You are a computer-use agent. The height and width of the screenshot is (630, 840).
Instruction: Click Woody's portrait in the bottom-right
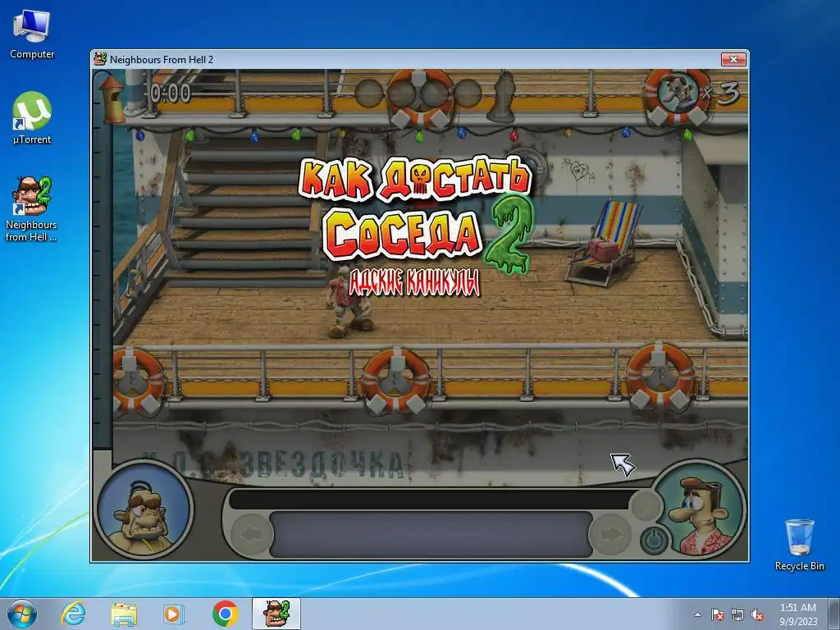pyautogui.click(x=701, y=512)
